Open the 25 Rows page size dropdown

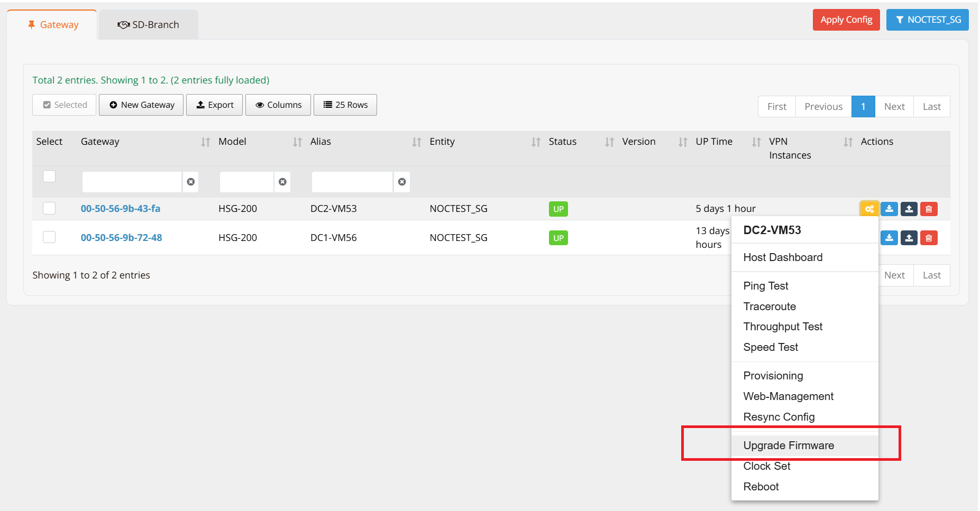345,105
